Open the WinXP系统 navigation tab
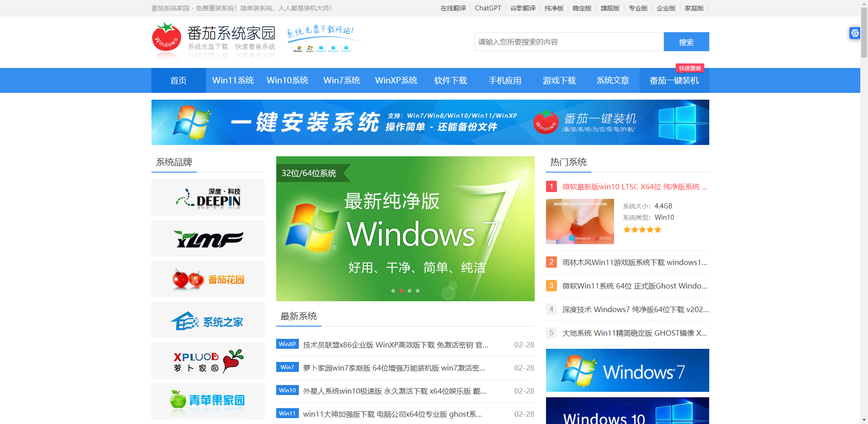The width and height of the screenshot is (868, 424). tap(396, 81)
